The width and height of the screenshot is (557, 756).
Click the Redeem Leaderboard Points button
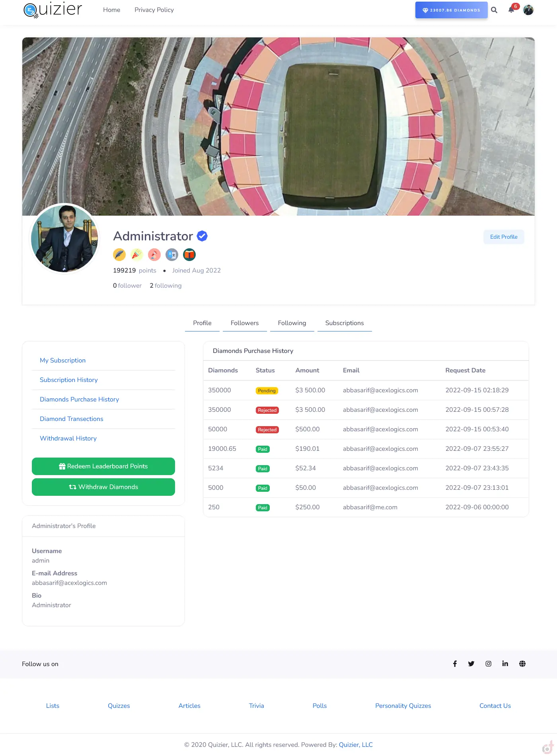[103, 466]
